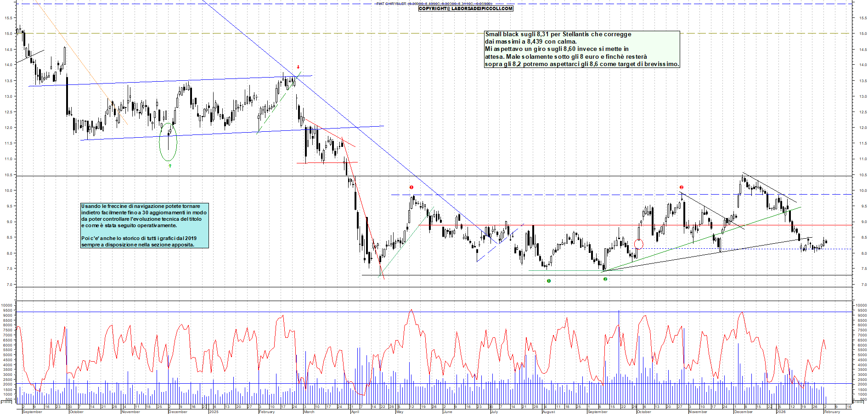Viewport: 868px width, 414px height.
Task: Click the August label on time axis
Action: (548, 412)
